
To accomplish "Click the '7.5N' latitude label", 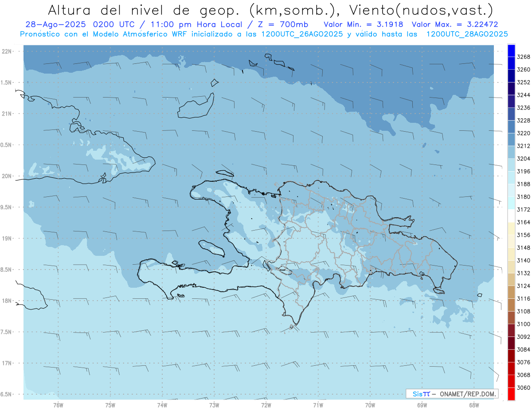I will click(x=6, y=332).
